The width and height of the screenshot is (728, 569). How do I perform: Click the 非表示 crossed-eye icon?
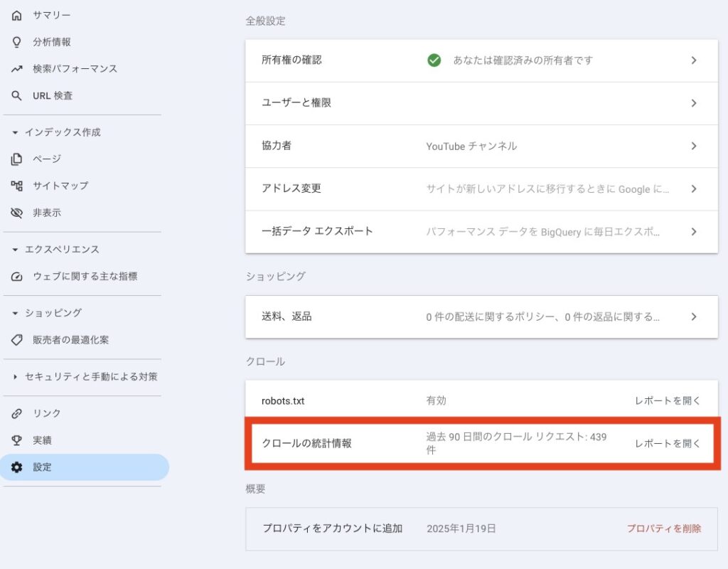[17, 213]
